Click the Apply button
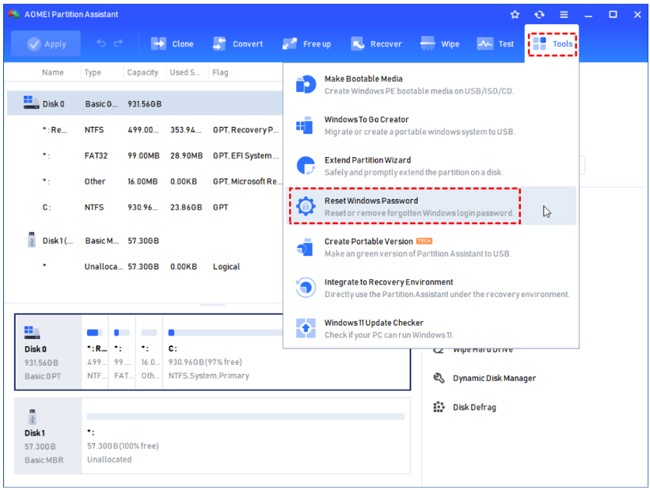 (46, 44)
